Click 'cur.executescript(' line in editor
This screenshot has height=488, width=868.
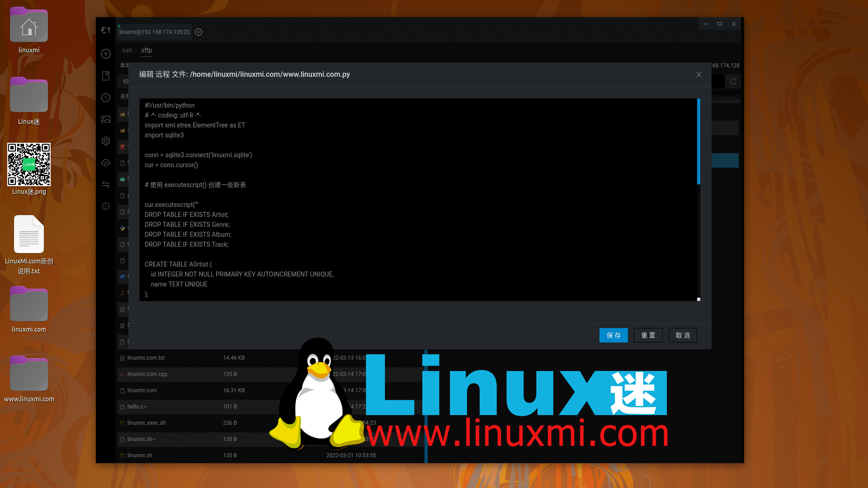click(x=171, y=205)
